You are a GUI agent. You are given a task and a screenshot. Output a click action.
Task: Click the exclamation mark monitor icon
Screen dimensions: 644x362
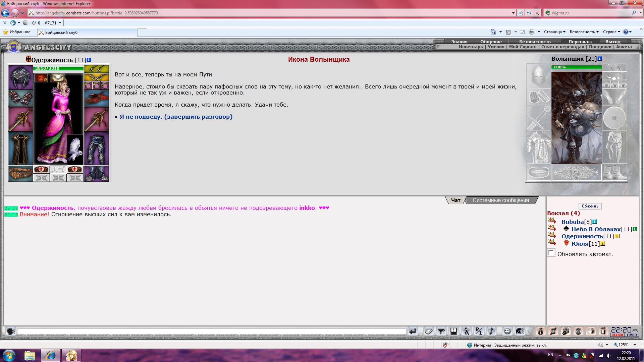(453, 331)
